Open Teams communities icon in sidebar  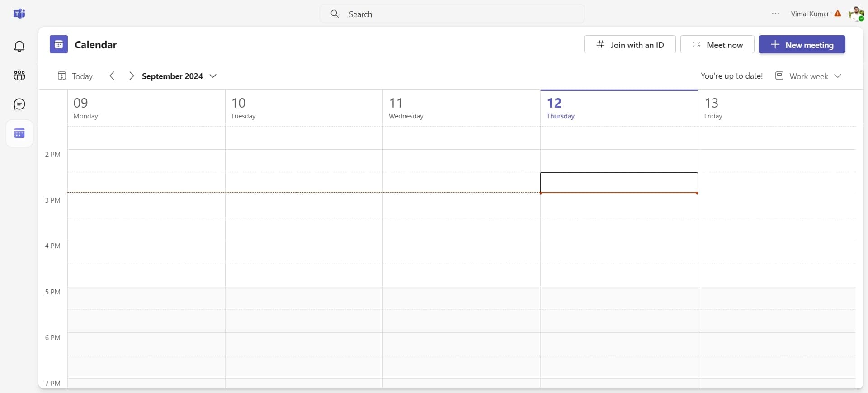pos(19,76)
